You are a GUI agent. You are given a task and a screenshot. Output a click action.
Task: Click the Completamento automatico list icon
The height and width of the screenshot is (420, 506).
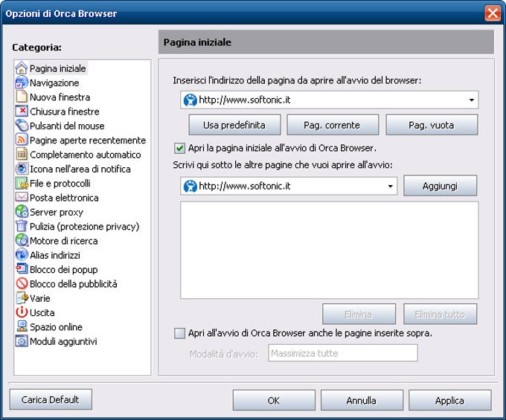[x=22, y=154]
